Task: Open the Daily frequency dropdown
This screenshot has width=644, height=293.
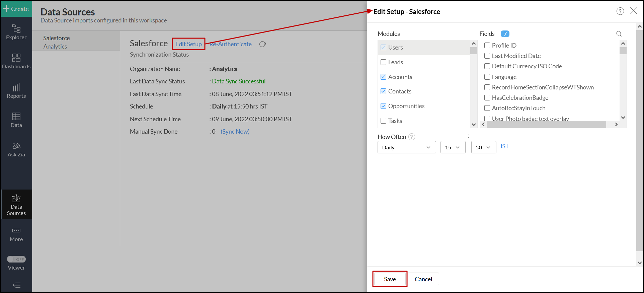Action: 407,147
